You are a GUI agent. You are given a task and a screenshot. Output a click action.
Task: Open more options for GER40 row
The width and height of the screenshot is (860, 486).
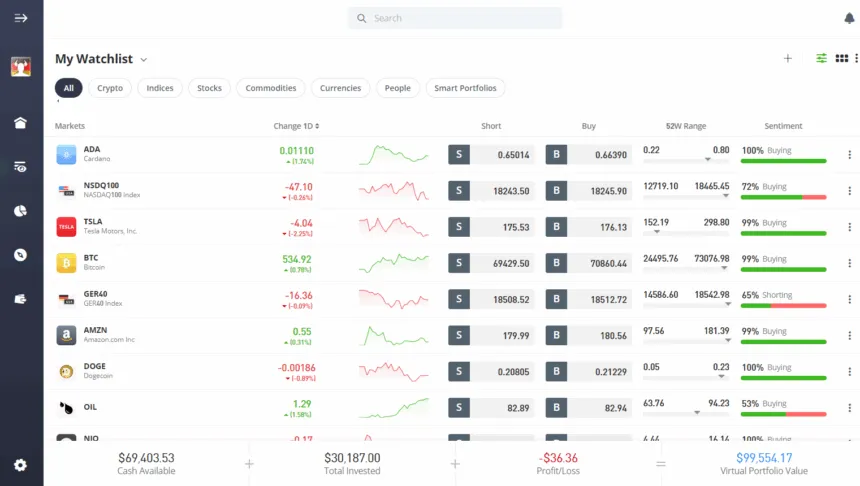click(849, 299)
